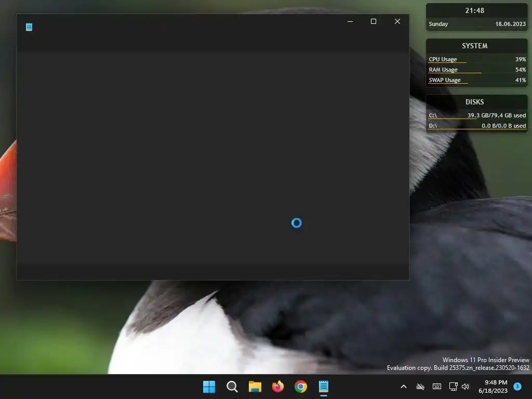Select the Notepad taskbar icon
532x399 pixels.
tap(324, 387)
